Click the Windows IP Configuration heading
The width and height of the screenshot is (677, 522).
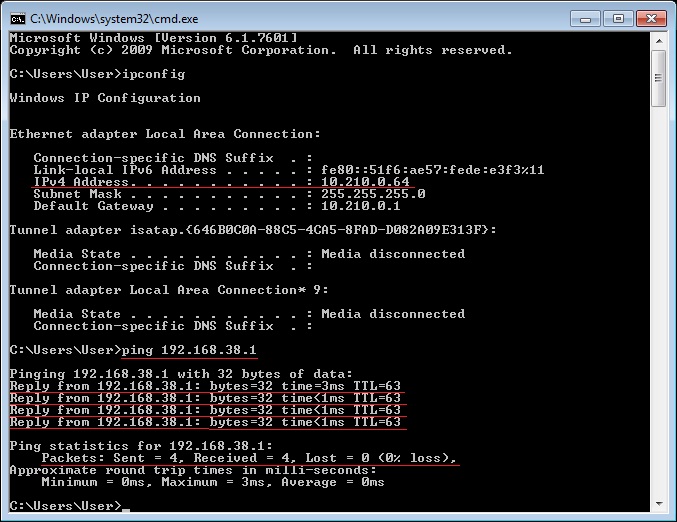(105, 98)
